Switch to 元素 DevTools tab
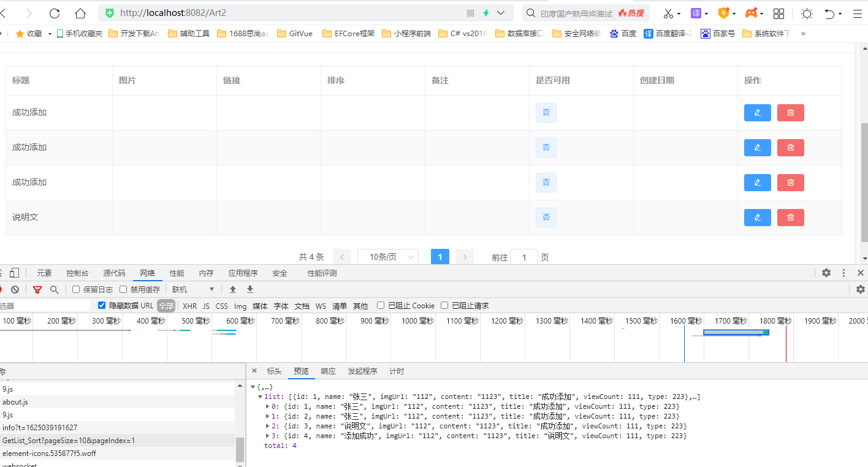 tap(44, 273)
